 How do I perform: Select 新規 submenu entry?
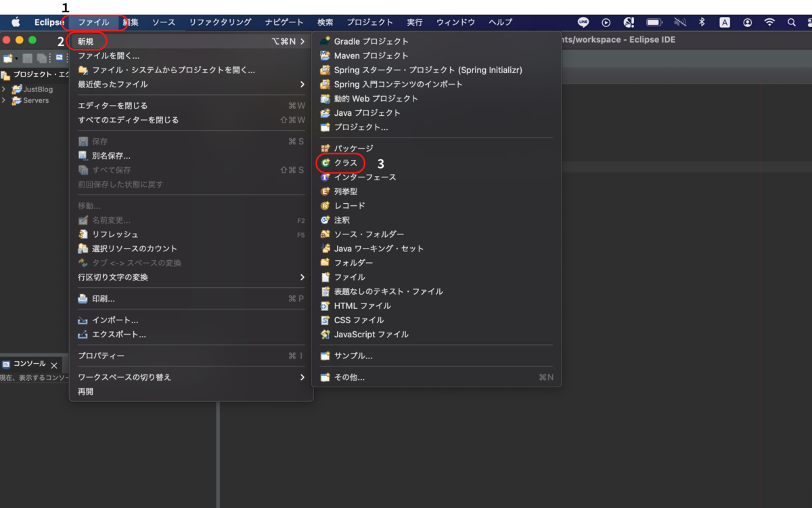(191, 41)
